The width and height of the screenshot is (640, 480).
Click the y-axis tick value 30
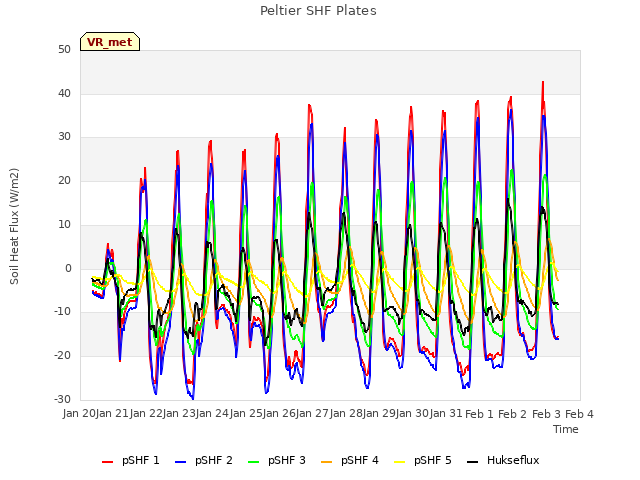point(64,137)
